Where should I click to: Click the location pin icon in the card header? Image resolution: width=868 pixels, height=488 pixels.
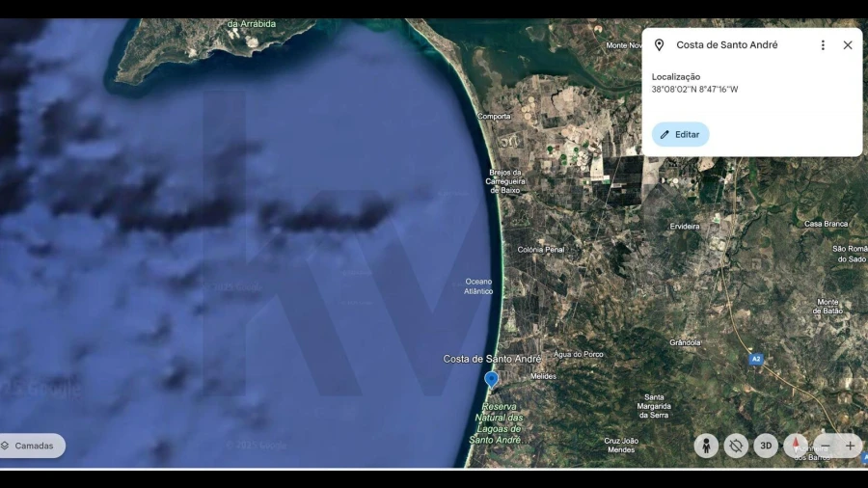660,45
